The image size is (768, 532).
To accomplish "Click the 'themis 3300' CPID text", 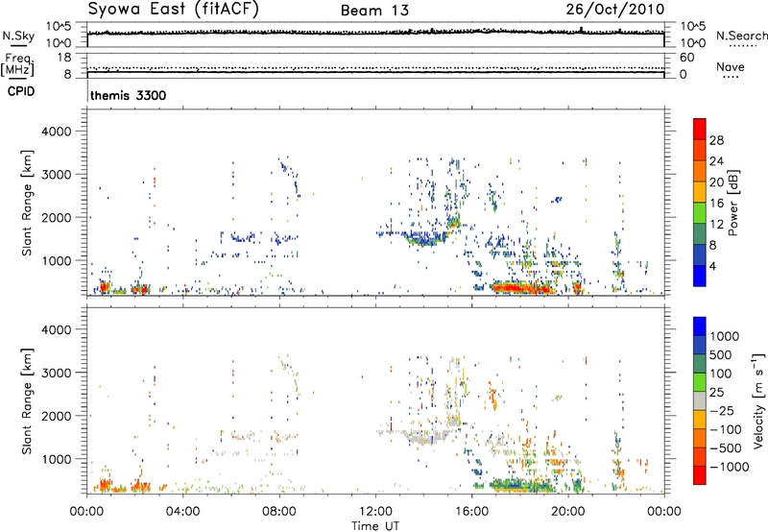I will pyautogui.click(x=129, y=95).
